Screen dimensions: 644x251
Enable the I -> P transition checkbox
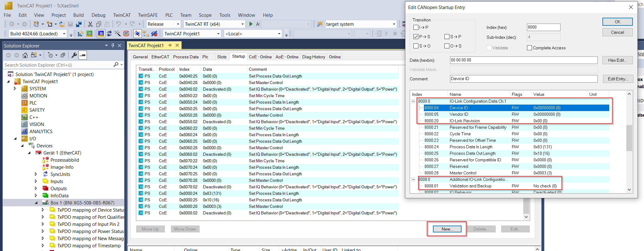click(416, 27)
